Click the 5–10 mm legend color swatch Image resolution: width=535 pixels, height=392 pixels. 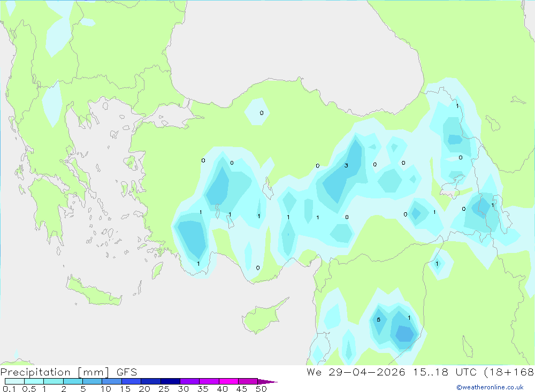[93, 381]
